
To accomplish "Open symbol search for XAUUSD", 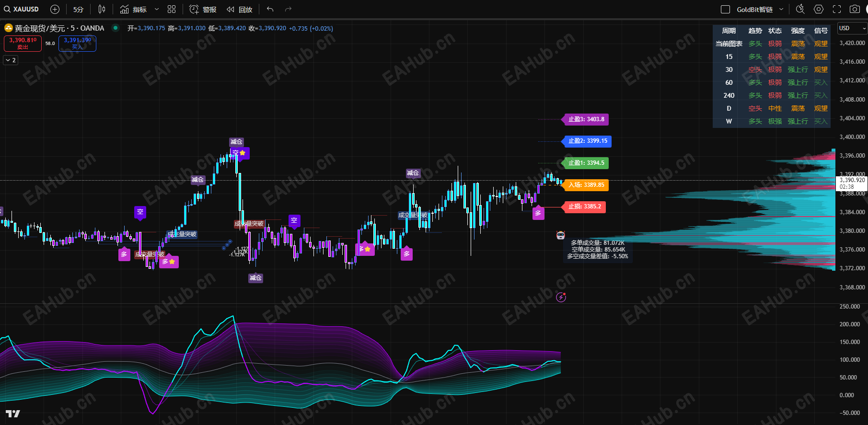I will 22,9.
